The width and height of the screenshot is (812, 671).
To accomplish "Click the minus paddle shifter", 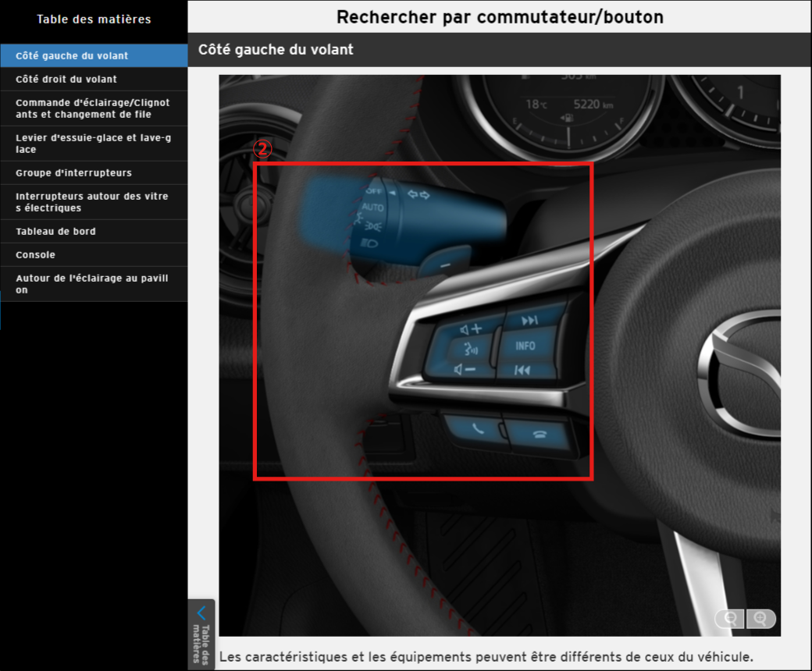I will click(x=443, y=264).
